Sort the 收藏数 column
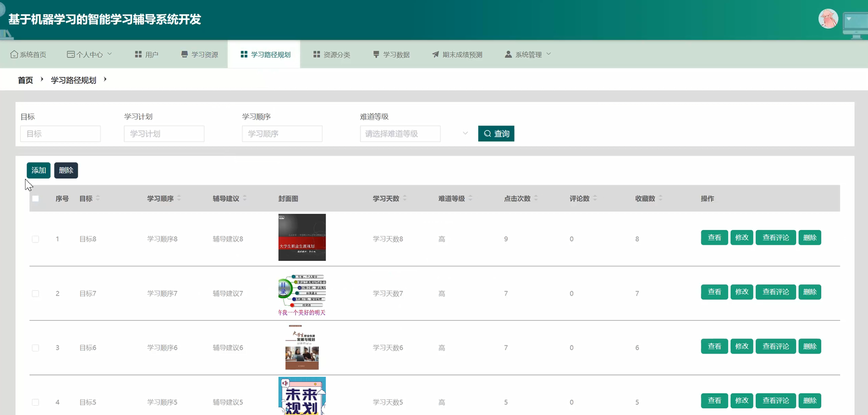Viewport: 868px width, 415px height. (x=661, y=198)
